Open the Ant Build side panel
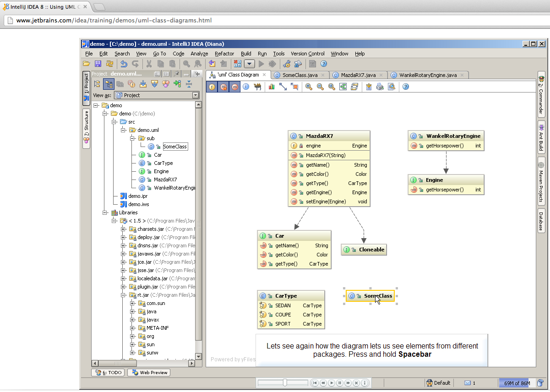Viewport: 550px width, 392px height. pos(541,137)
